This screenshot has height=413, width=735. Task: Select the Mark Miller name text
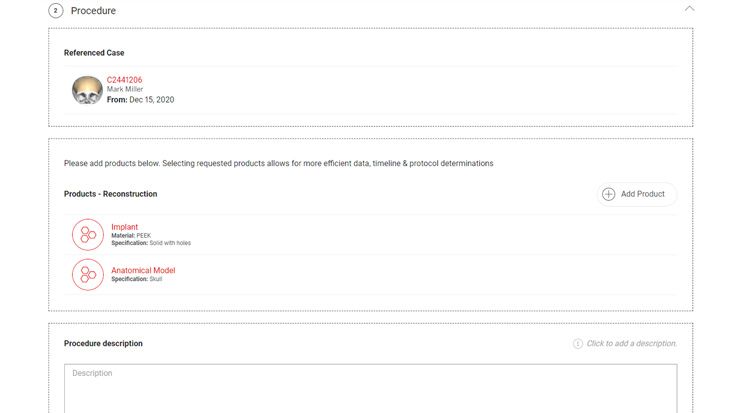pos(125,90)
